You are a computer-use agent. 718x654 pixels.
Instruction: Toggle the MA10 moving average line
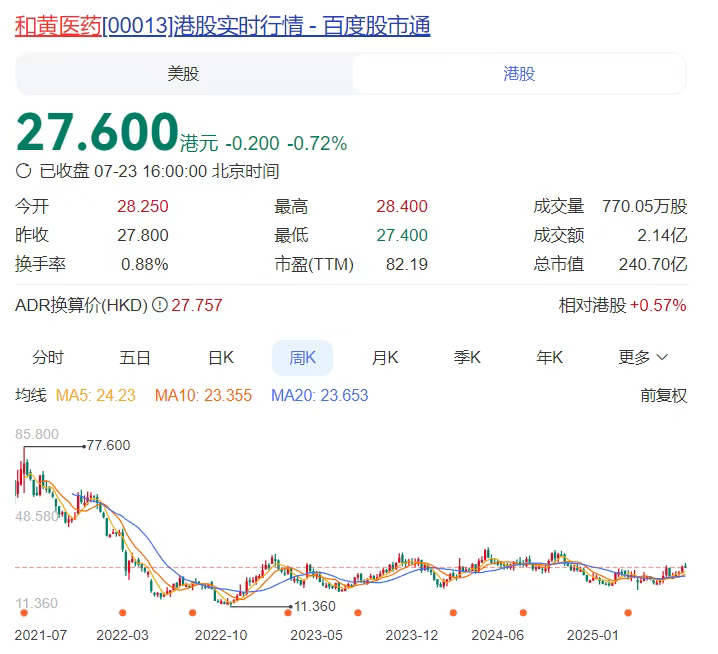[x=202, y=396]
